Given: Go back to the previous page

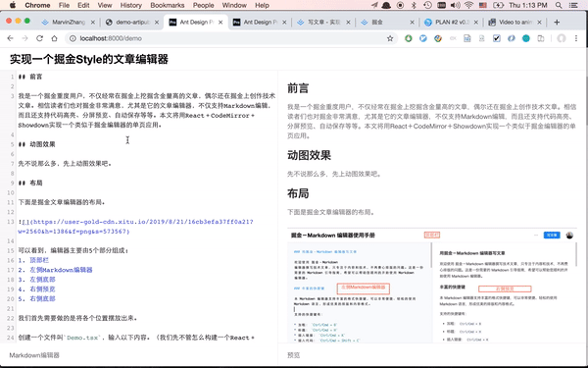Looking at the screenshot, I should coord(10,38).
